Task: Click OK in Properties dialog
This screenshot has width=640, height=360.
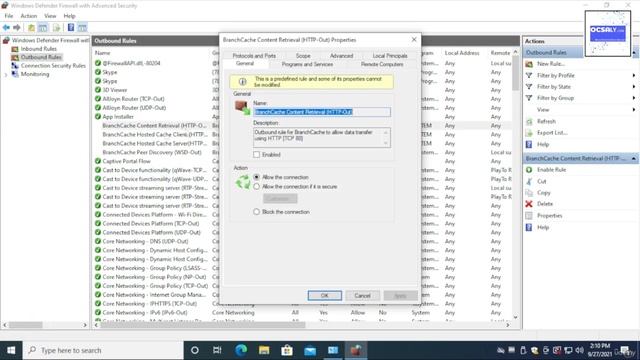Action: pyautogui.click(x=324, y=296)
